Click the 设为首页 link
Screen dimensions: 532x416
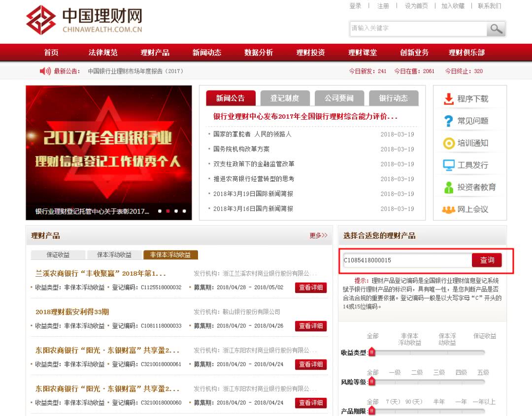tap(416, 6)
